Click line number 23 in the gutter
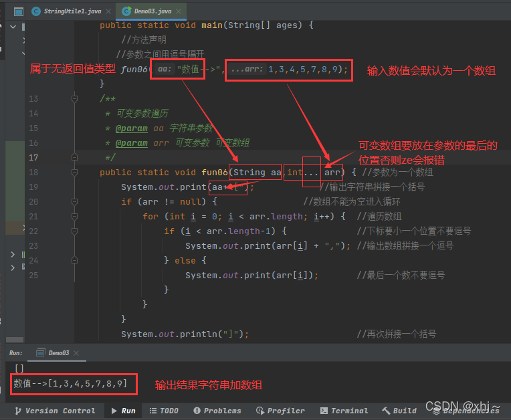The width and height of the screenshot is (511, 420). [33, 245]
